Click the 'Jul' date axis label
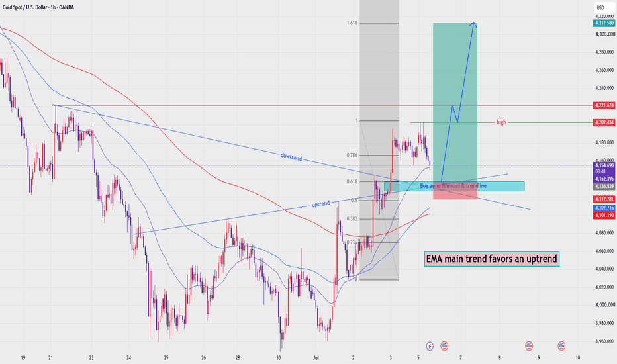This screenshot has height=364, width=617. tap(316, 357)
